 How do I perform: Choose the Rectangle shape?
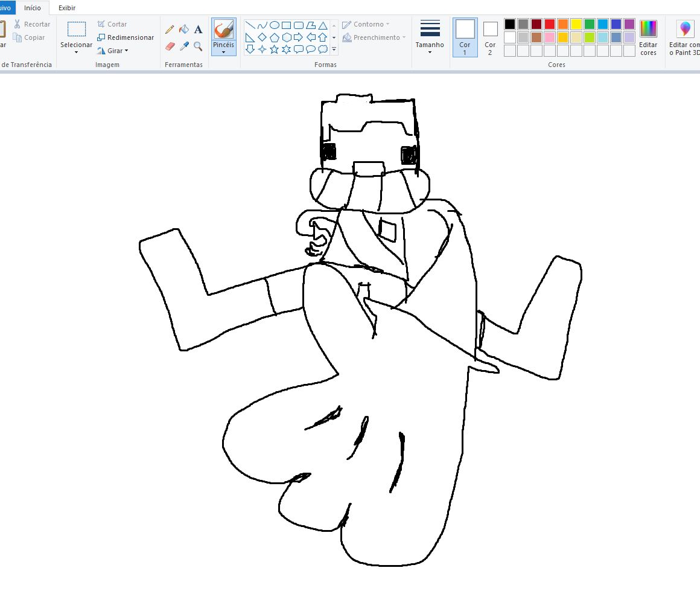click(287, 25)
